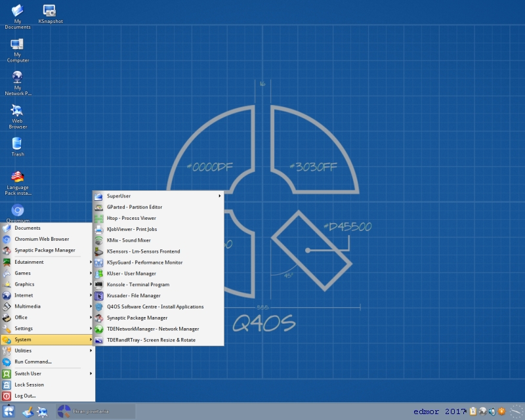
Task: Click the volume speaker tray icon
Action: tap(492, 411)
